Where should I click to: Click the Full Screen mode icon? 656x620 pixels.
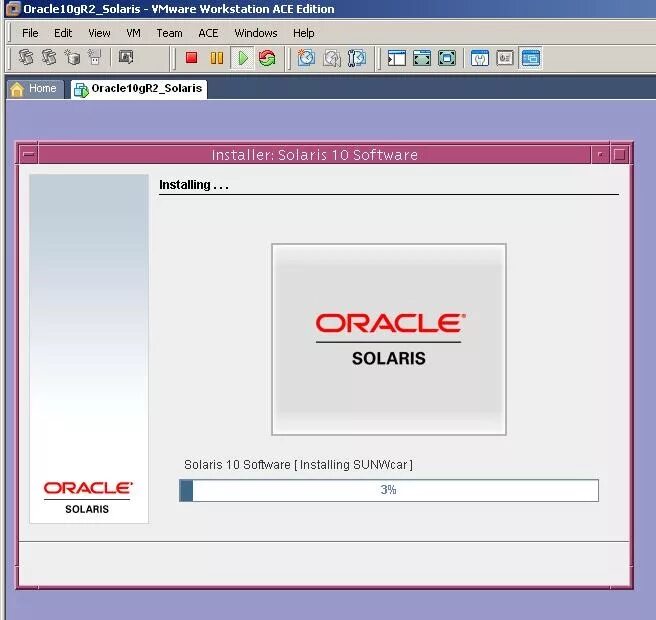point(421,58)
